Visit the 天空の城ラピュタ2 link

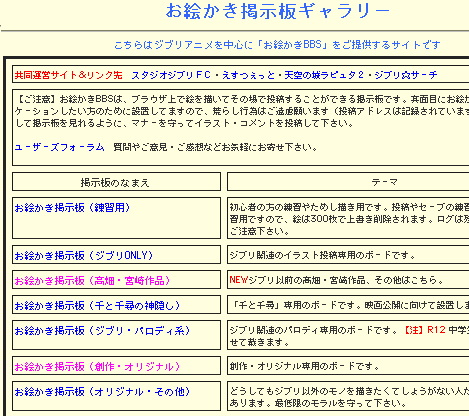[x=324, y=75]
